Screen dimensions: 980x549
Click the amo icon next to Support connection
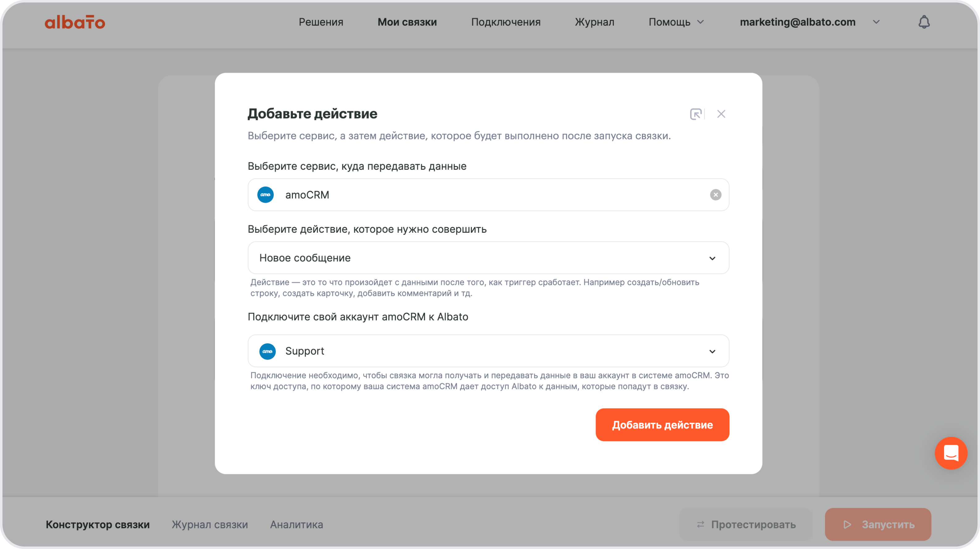pyautogui.click(x=268, y=351)
